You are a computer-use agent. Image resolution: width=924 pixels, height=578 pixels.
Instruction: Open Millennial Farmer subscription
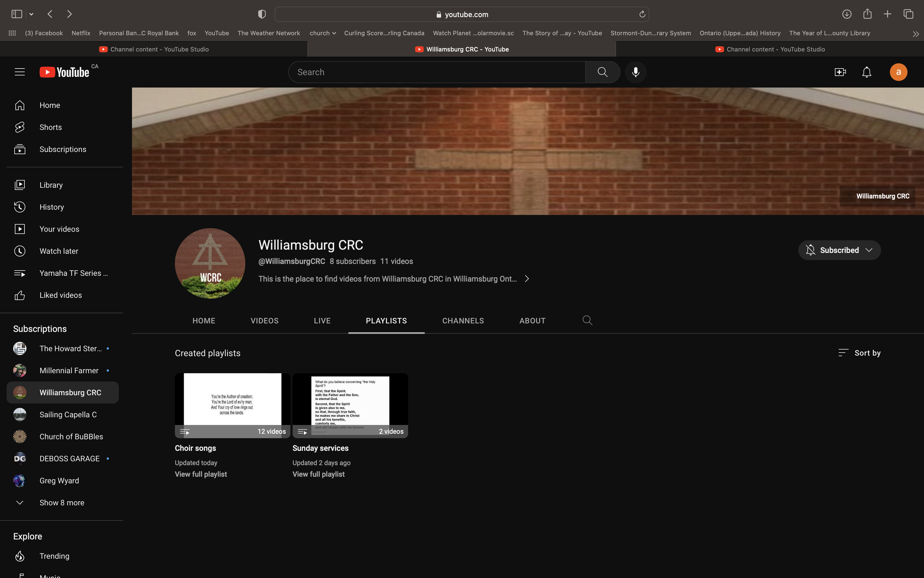pos(63,370)
